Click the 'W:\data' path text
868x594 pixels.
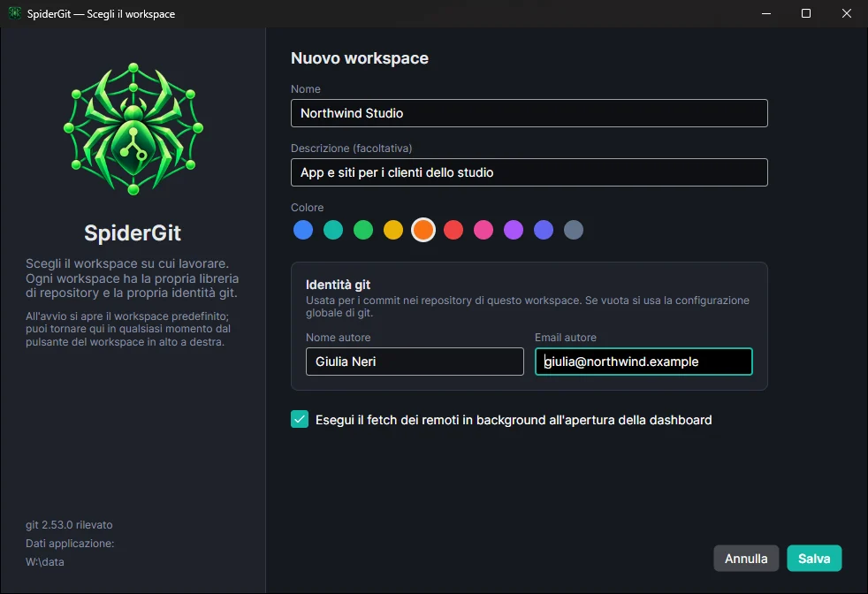[x=45, y=562]
